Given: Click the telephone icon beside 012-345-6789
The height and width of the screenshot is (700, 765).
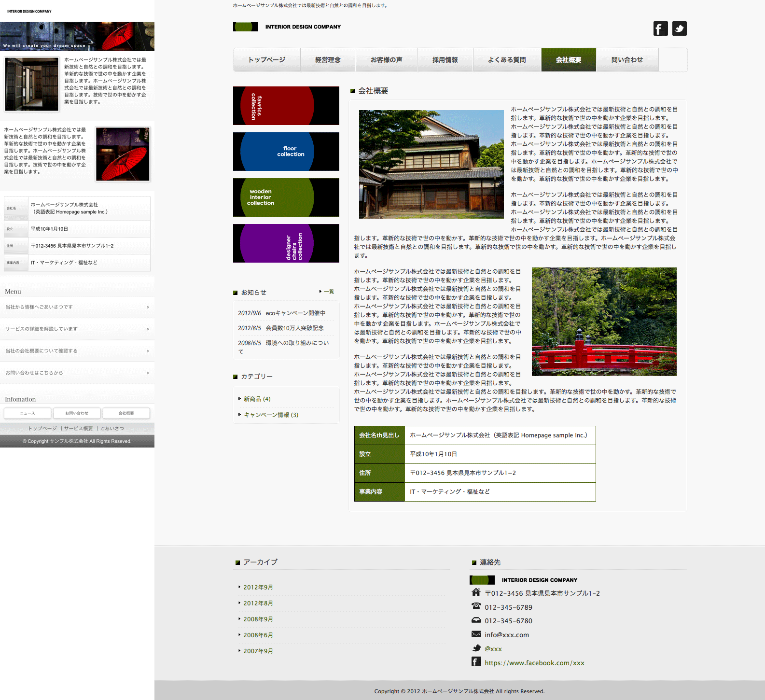Looking at the screenshot, I should click(476, 606).
